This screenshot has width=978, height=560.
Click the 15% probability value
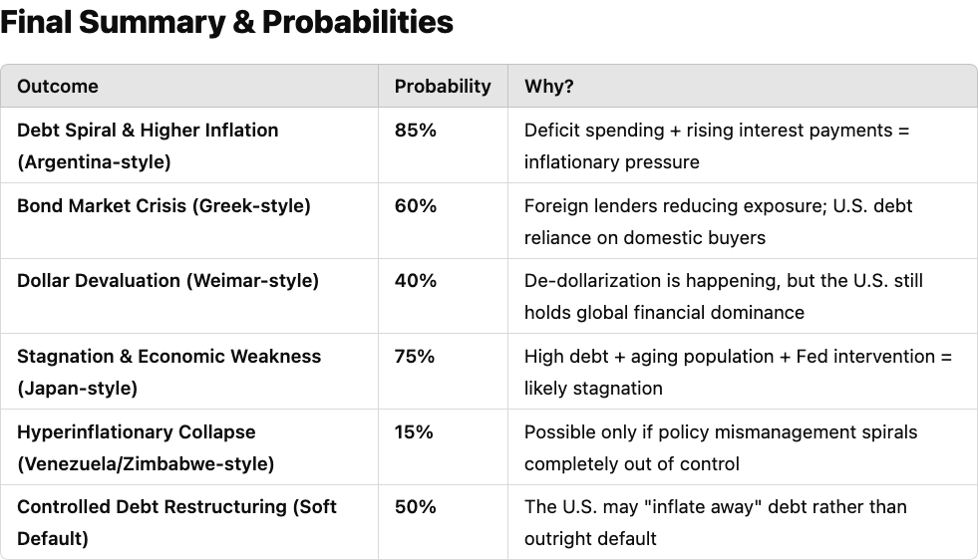click(415, 431)
